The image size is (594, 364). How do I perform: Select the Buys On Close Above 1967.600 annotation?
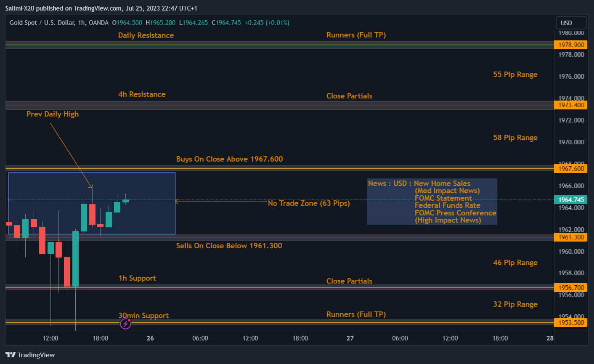229,159
